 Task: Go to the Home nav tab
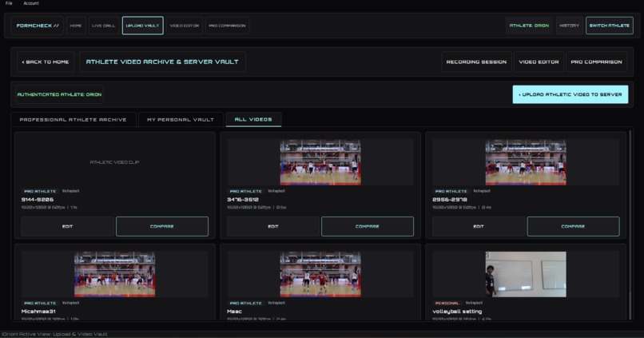76,26
